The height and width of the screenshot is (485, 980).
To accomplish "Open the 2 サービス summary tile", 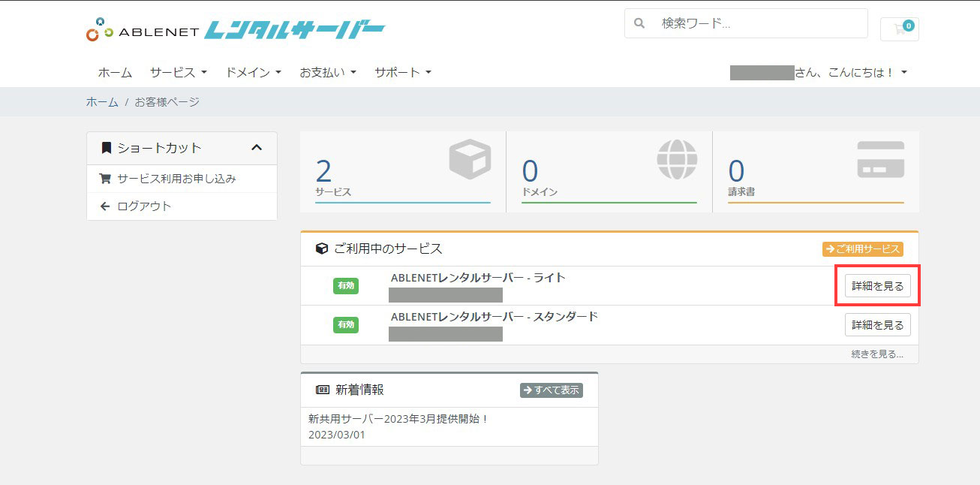I will point(403,172).
